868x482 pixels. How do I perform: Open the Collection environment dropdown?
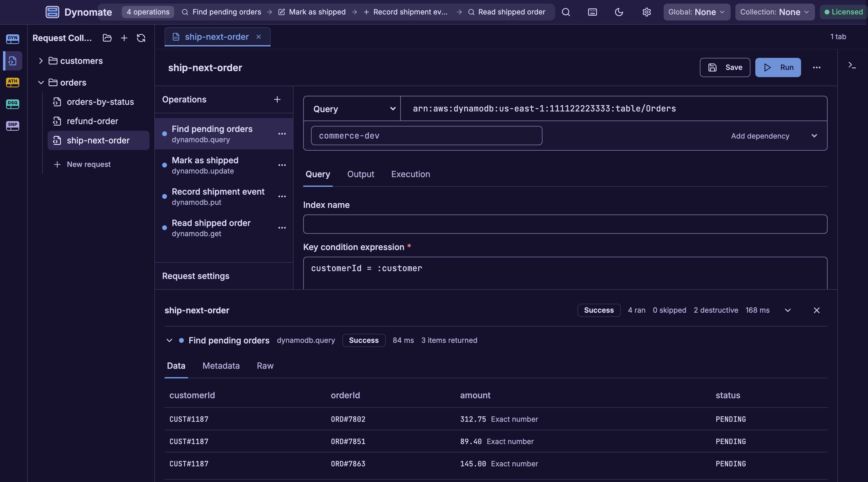(775, 12)
